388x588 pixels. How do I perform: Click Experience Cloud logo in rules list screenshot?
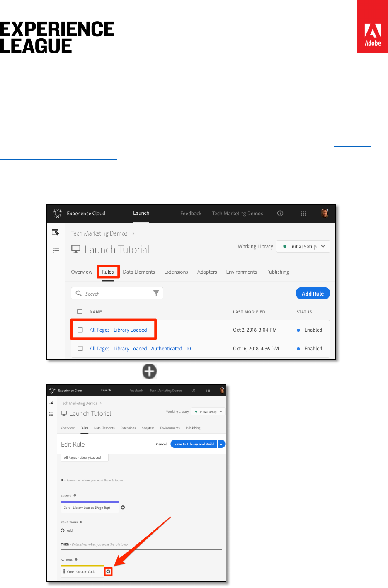[58, 213]
